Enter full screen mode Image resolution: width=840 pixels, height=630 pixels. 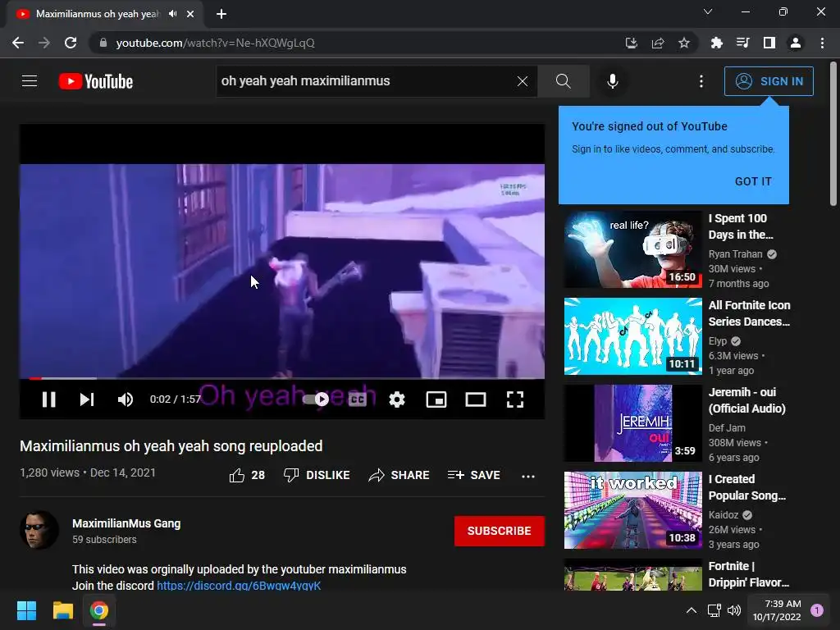click(x=515, y=399)
